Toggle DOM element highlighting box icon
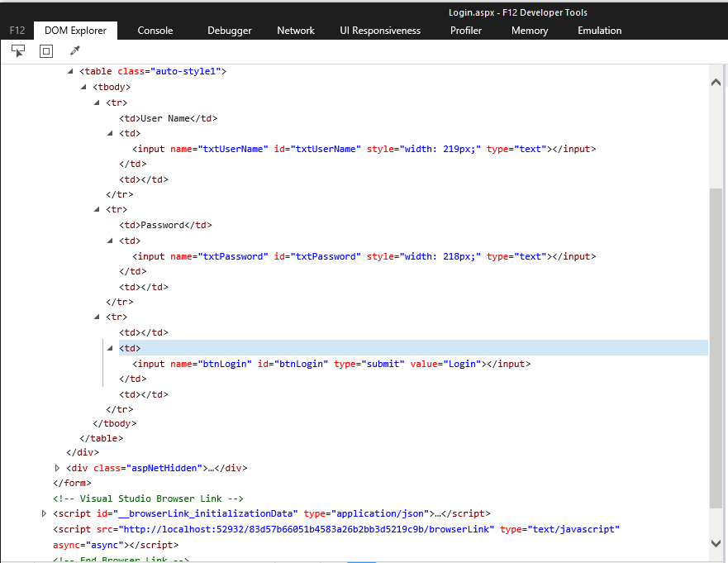Screen dimensions: 728x563 46,51
